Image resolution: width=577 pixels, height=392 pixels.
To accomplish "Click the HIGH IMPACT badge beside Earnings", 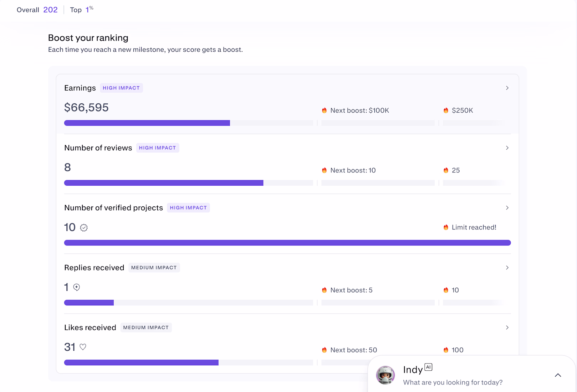I will tap(121, 88).
